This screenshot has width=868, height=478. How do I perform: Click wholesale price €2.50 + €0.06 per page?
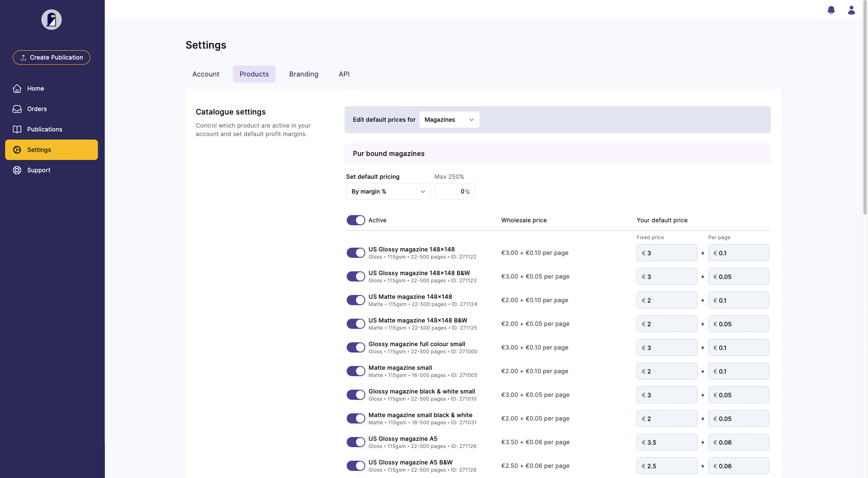click(535, 466)
